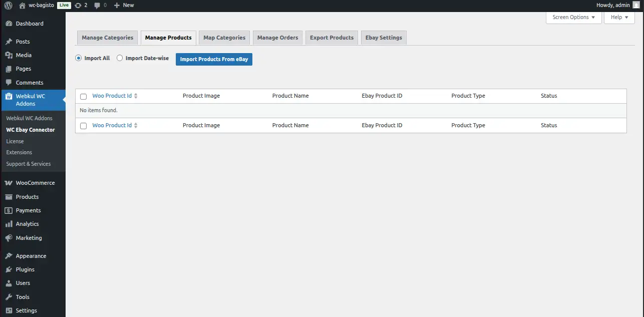This screenshot has width=644, height=317.
Task: Sort the table by Woo Product Id
Action: (x=112, y=96)
